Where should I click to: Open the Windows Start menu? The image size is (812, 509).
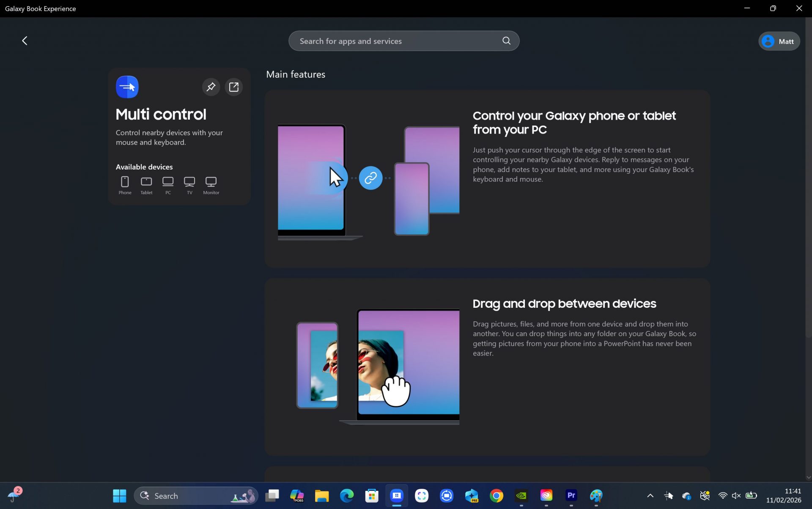119,495
